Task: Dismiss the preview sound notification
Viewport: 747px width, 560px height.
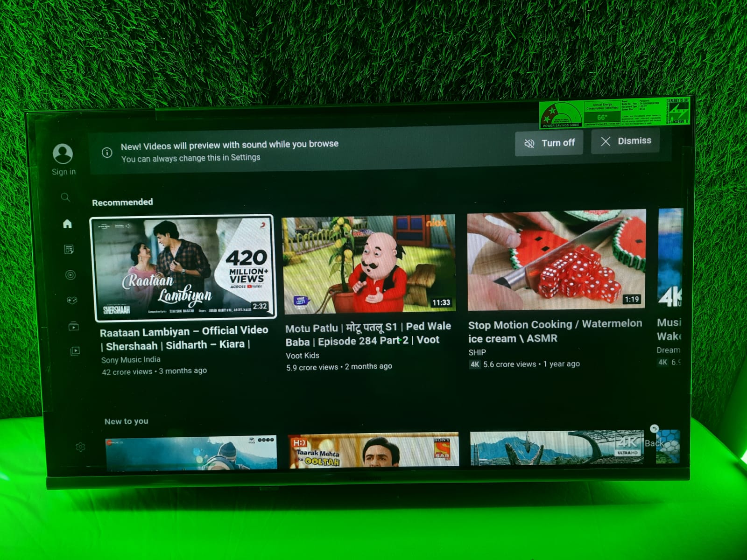Action: [x=625, y=141]
